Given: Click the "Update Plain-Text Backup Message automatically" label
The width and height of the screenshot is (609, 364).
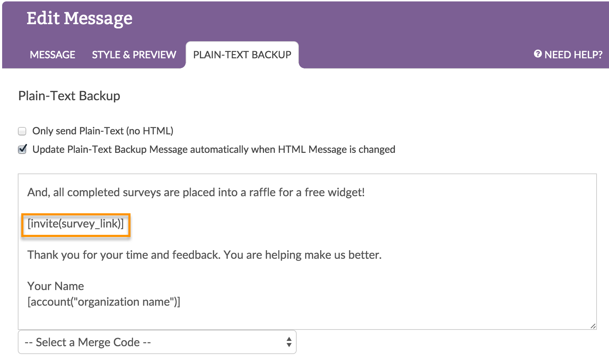Looking at the screenshot, I should coord(213,150).
